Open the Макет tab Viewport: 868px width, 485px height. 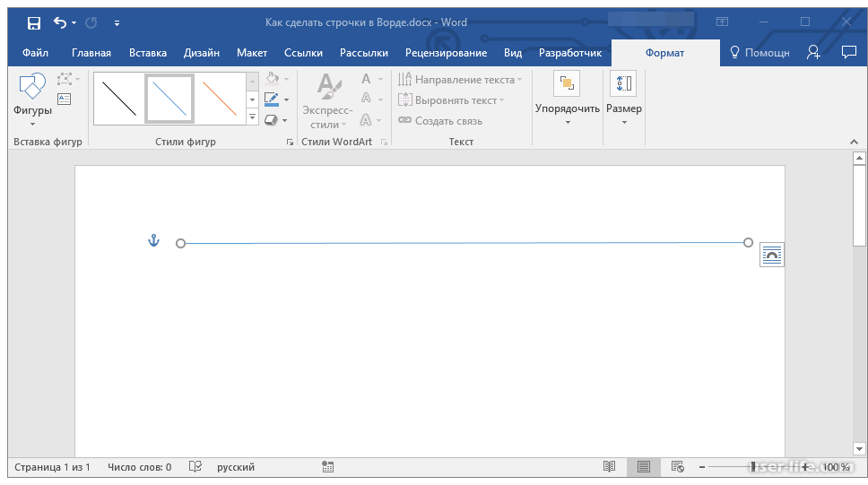tap(252, 53)
